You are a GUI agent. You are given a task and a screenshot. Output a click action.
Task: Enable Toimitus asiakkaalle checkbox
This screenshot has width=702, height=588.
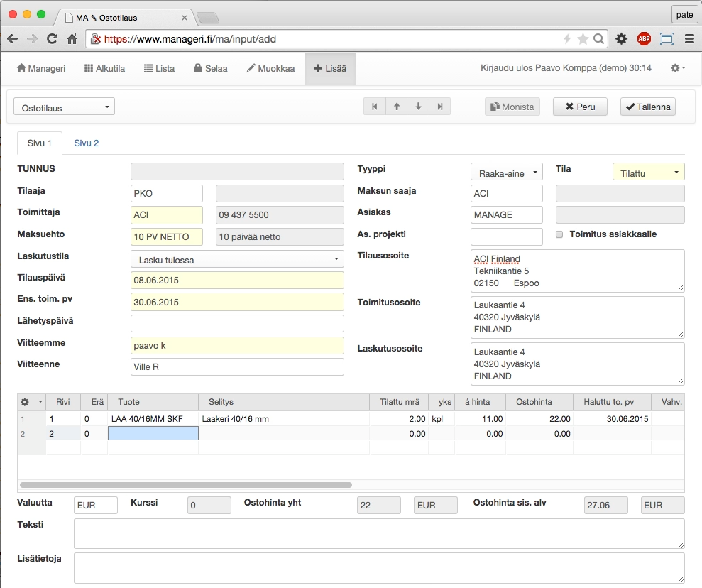(559, 234)
